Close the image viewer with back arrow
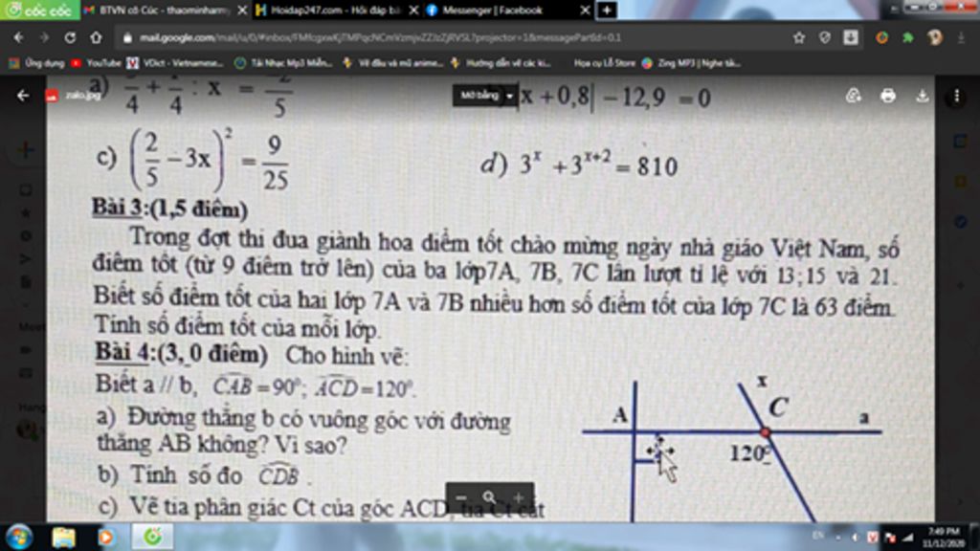 [23, 96]
